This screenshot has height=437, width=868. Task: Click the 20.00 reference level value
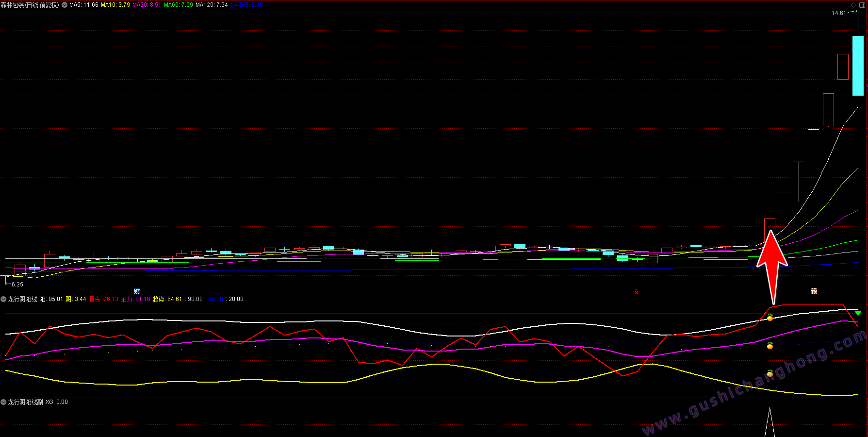(x=236, y=299)
